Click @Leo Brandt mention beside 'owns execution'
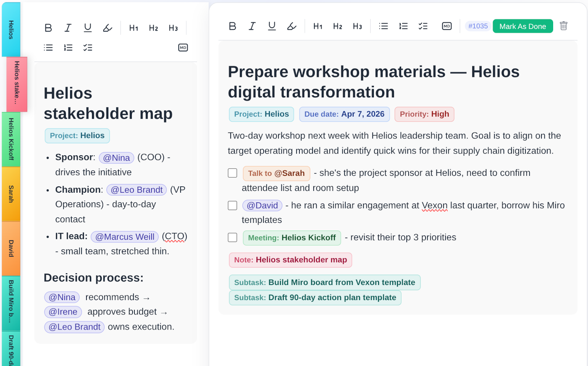 click(74, 327)
